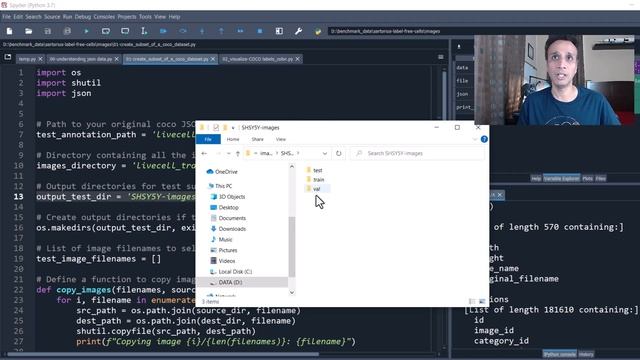This screenshot has height=360, width=640.
Task: Click the Open file folder icon in Spyder
Action: point(29,31)
